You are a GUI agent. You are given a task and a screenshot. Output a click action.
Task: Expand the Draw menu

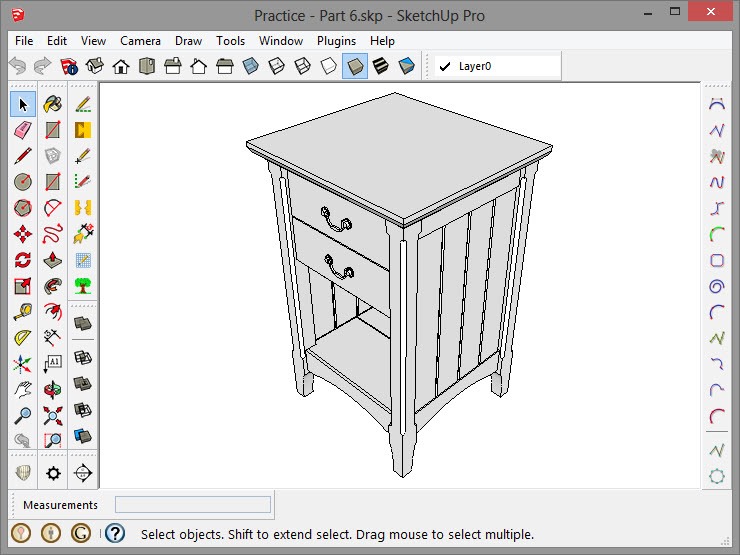tap(188, 41)
